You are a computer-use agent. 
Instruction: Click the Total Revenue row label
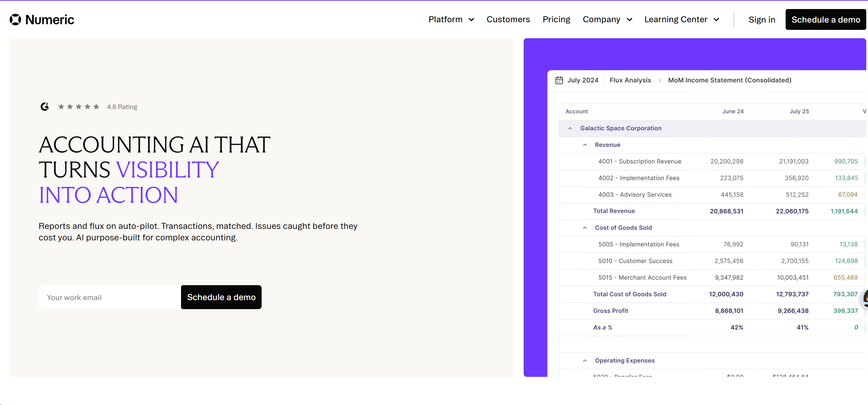coord(614,211)
